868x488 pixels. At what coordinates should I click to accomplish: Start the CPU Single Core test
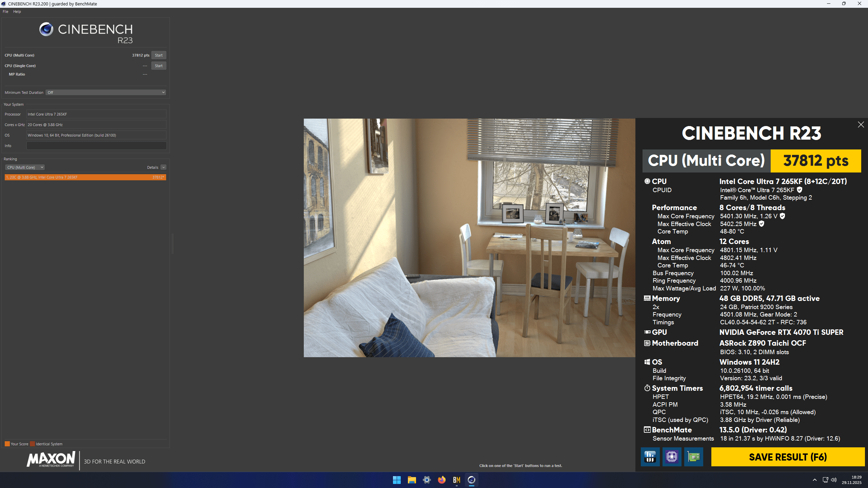click(158, 66)
